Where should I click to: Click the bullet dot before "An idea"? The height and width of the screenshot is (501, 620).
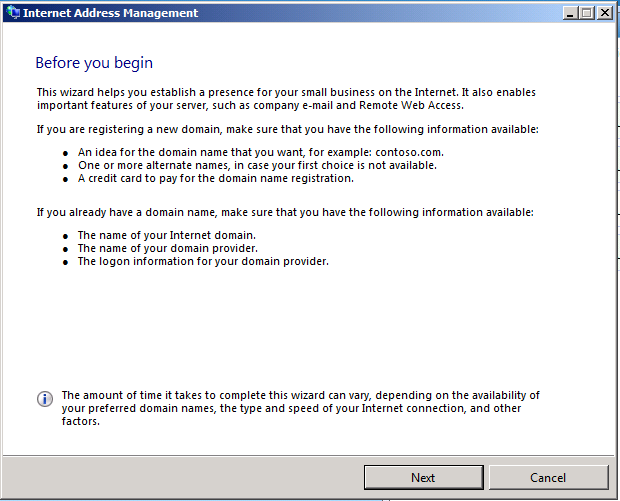coord(65,153)
